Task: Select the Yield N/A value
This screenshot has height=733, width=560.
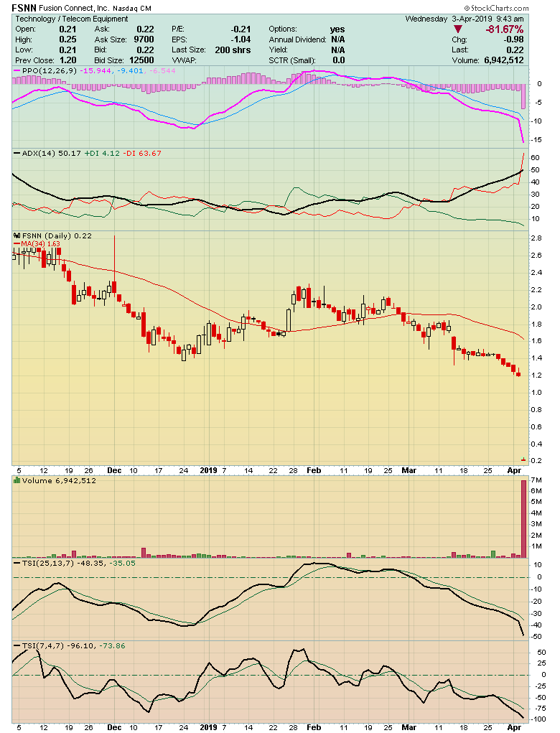Action: point(338,50)
